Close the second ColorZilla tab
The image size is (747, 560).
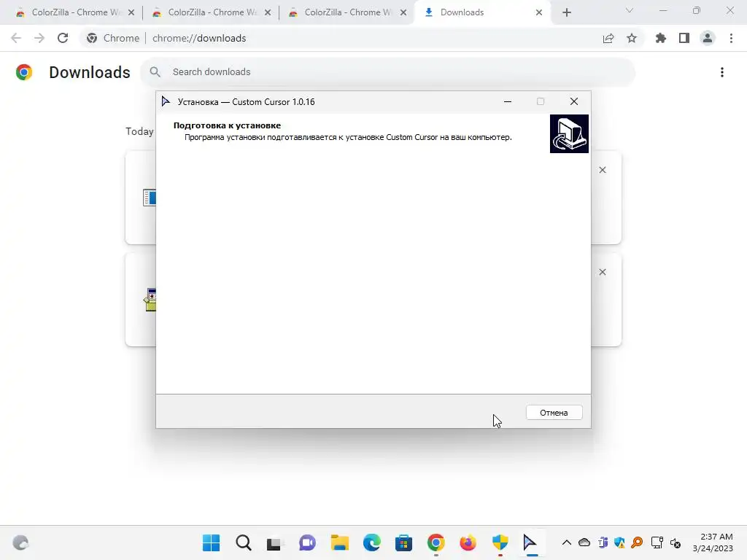[x=268, y=13]
